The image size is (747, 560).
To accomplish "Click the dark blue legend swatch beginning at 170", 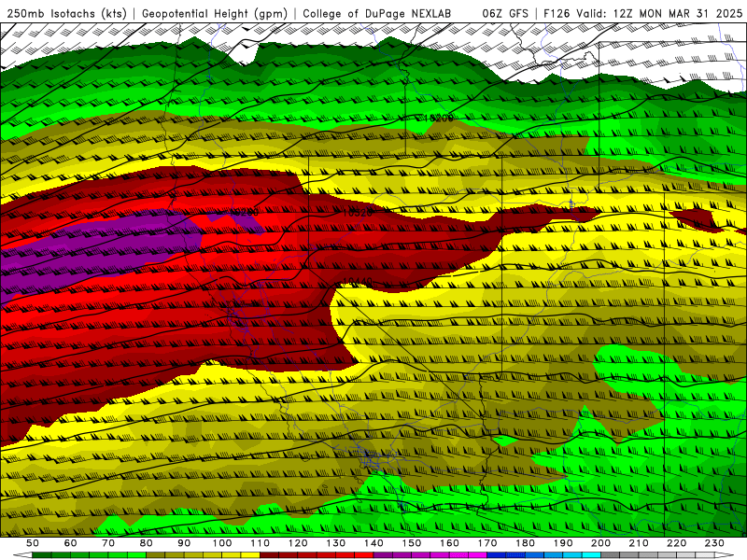I will tap(497, 555).
